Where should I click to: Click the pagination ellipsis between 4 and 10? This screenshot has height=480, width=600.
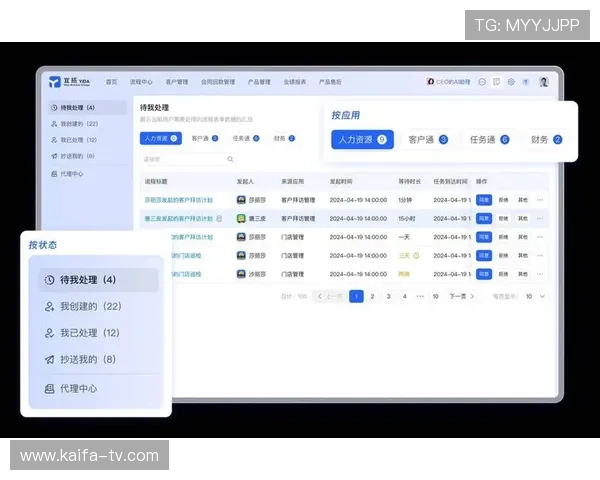[x=420, y=296]
